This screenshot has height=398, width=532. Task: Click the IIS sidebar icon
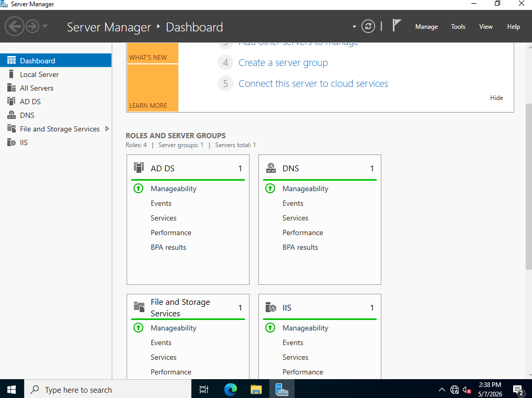click(x=11, y=142)
